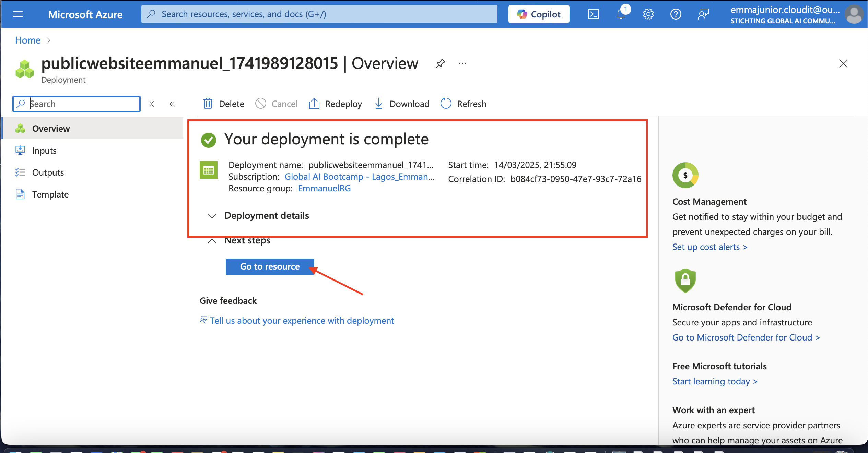
Task: Open the feedback icon in header
Action: [x=703, y=14]
